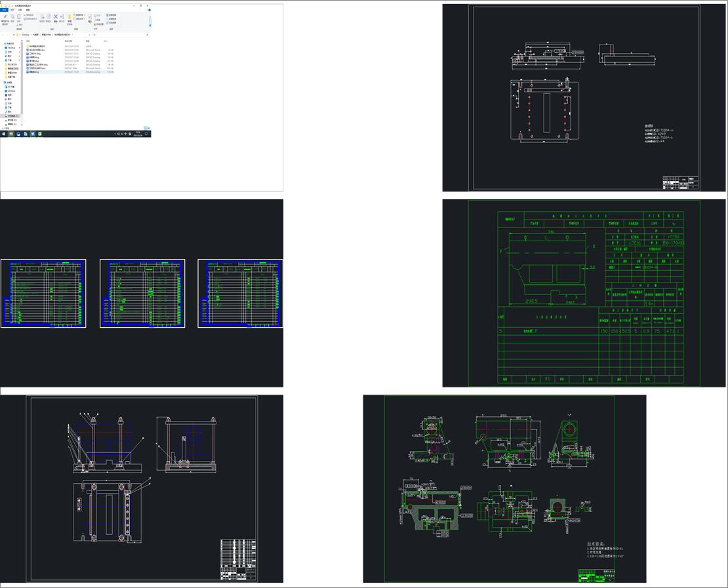Open the fixture plate drawing thumbnail with red holes
The width and height of the screenshot is (728, 588).
pyautogui.click(x=584, y=98)
